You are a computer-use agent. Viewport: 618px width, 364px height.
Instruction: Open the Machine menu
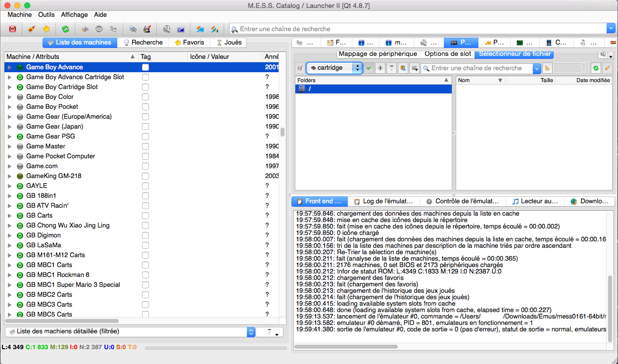pos(19,15)
